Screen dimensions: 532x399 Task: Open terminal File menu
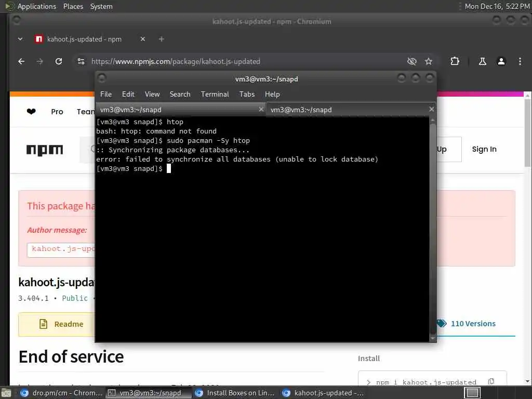106,94
